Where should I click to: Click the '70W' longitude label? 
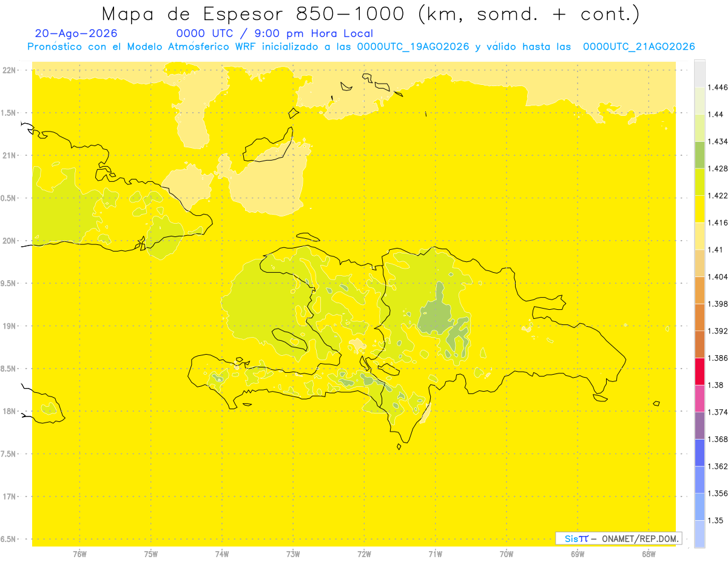pos(507,554)
